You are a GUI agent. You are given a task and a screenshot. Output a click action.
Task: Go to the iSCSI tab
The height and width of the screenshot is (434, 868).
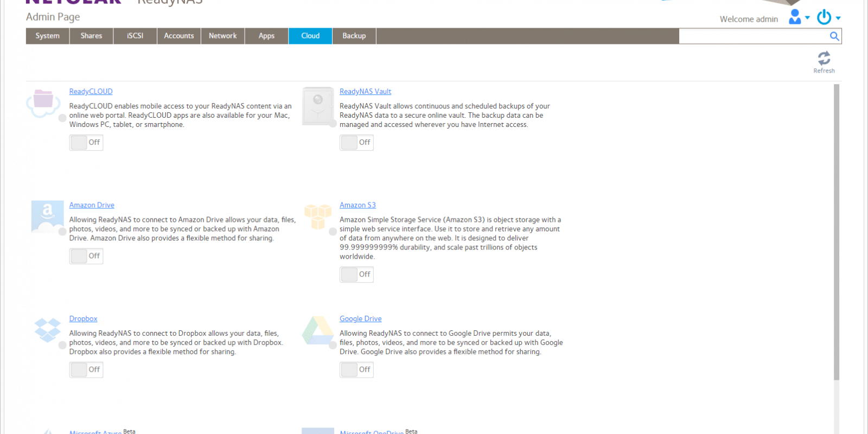[x=135, y=36]
